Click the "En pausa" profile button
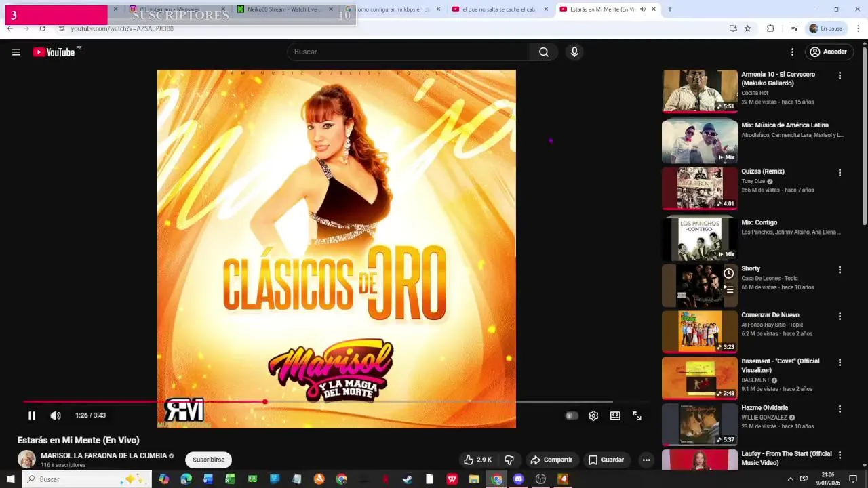 tap(825, 28)
